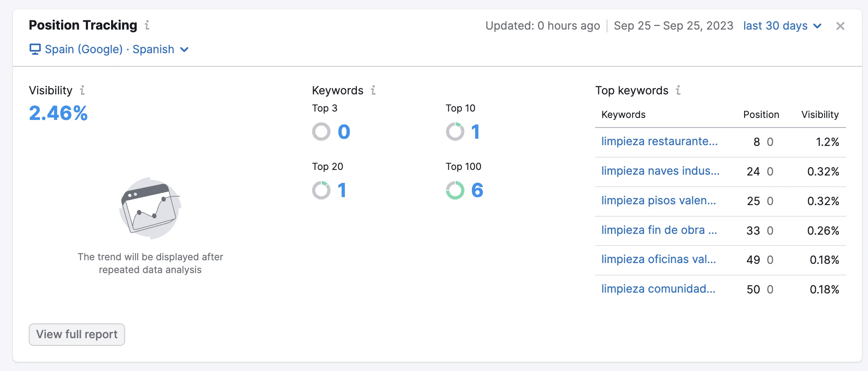Click the Sep 25 – Sep 25, 2023 date text

pos(674,26)
